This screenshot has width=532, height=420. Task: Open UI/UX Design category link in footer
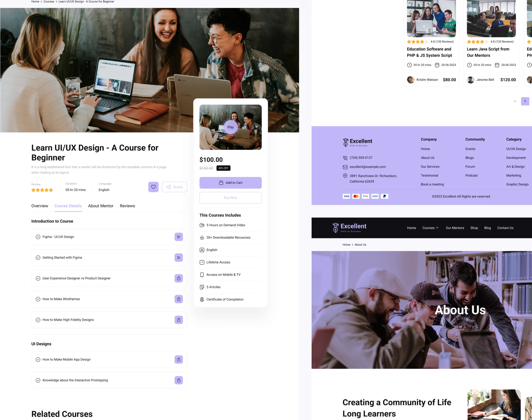point(516,149)
